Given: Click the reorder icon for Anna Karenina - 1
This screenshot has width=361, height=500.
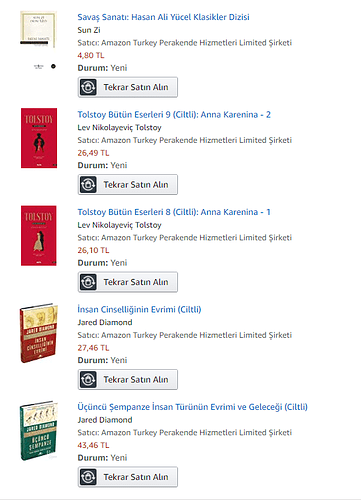Looking at the screenshot, I should pos(88,282).
